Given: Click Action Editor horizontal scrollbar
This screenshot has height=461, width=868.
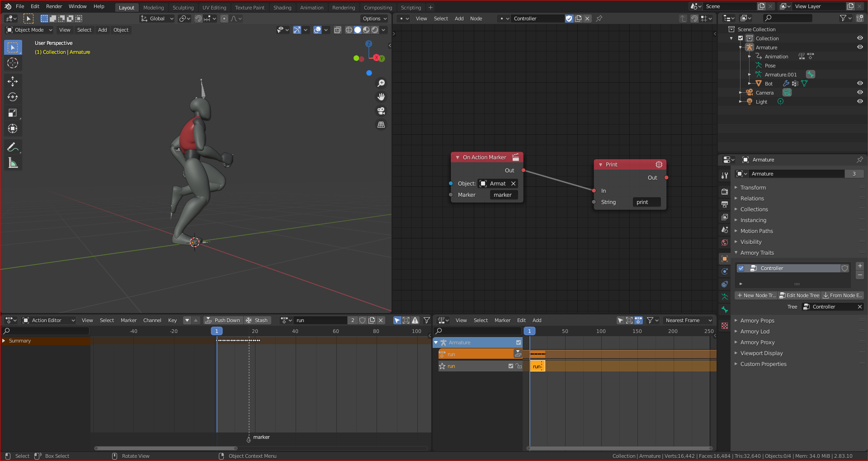Looking at the screenshot, I should coord(166,448).
